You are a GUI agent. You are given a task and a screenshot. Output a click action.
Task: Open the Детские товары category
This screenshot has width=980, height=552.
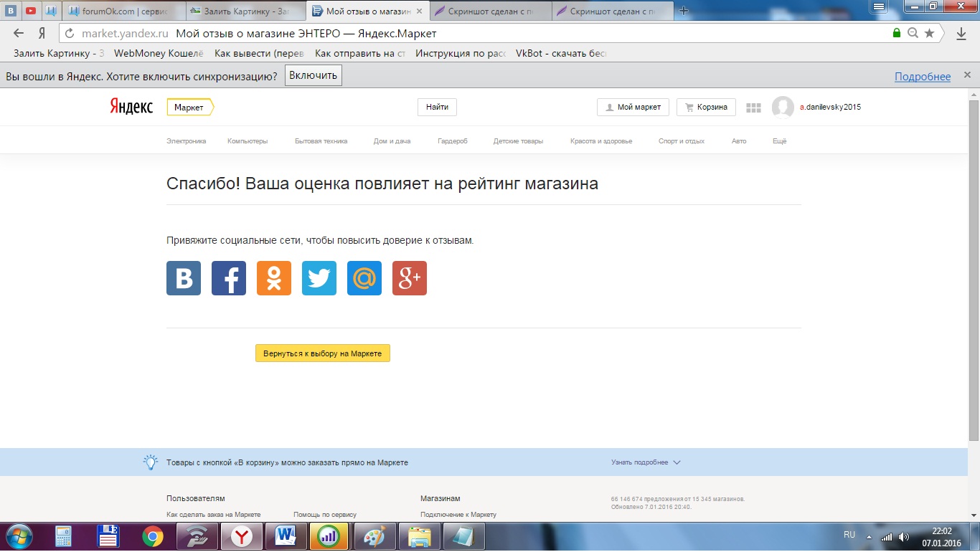pyautogui.click(x=518, y=141)
